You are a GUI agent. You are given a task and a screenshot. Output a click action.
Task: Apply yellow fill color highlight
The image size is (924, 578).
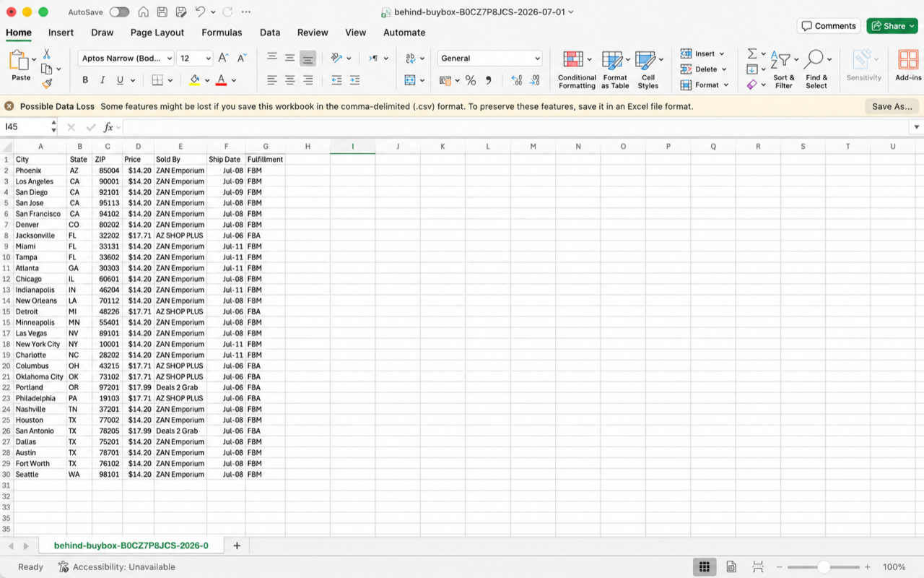tap(194, 80)
